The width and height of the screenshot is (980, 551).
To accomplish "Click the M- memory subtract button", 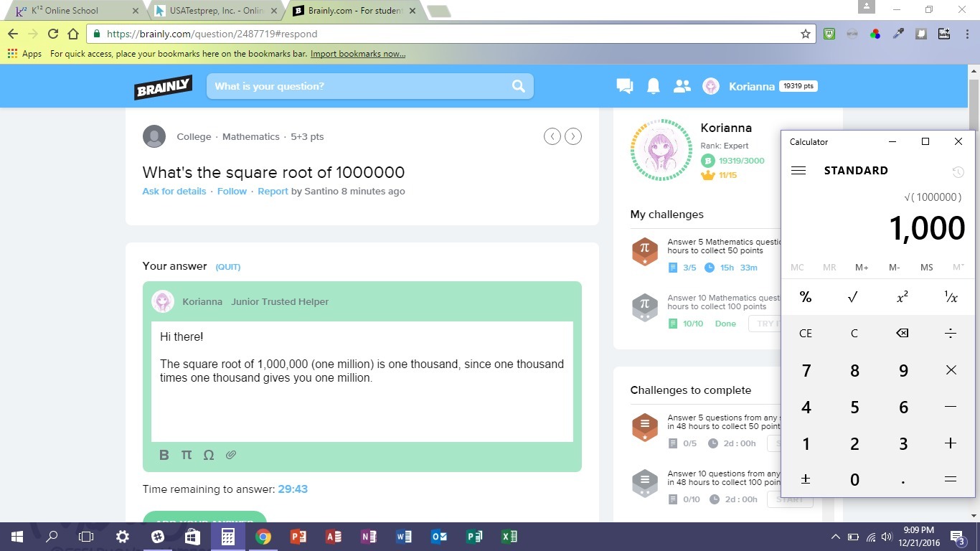I will coord(894,268).
